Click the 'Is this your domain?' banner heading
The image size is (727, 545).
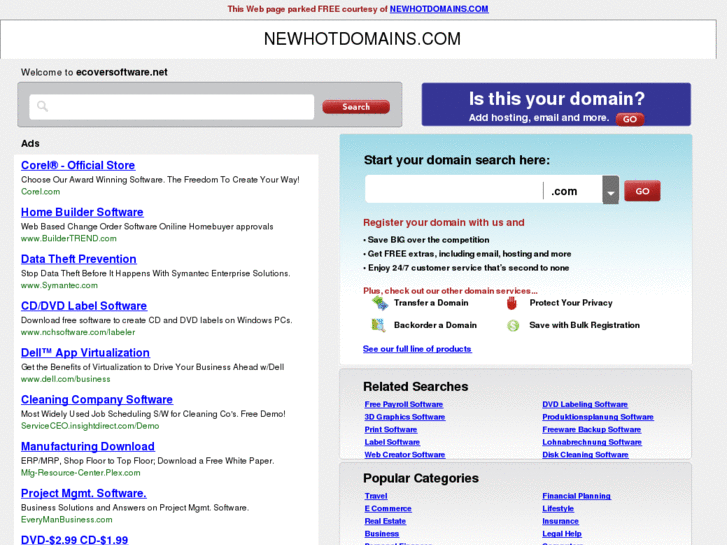pyautogui.click(x=556, y=99)
